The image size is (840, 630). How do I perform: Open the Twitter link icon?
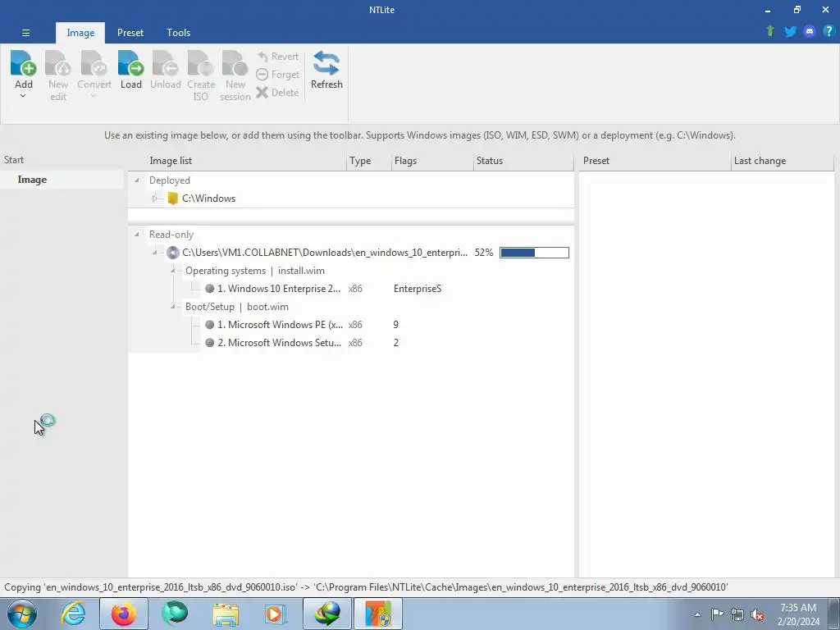pos(790,31)
